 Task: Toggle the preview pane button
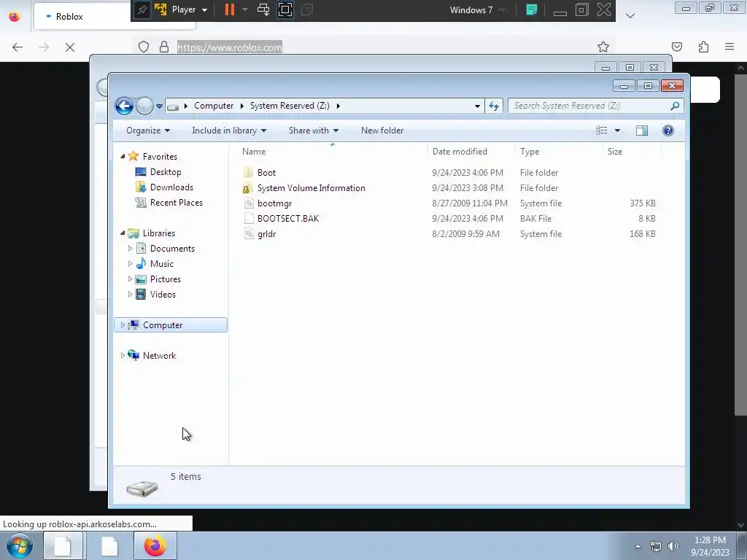(642, 131)
